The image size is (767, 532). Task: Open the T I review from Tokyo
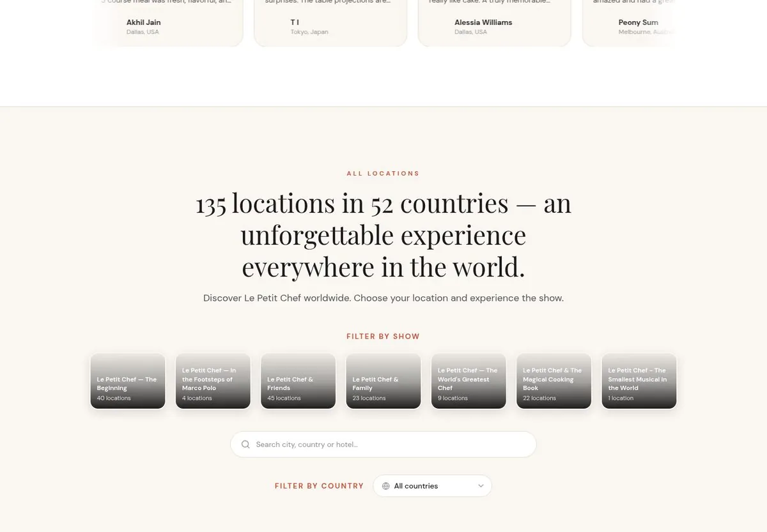coord(330,23)
